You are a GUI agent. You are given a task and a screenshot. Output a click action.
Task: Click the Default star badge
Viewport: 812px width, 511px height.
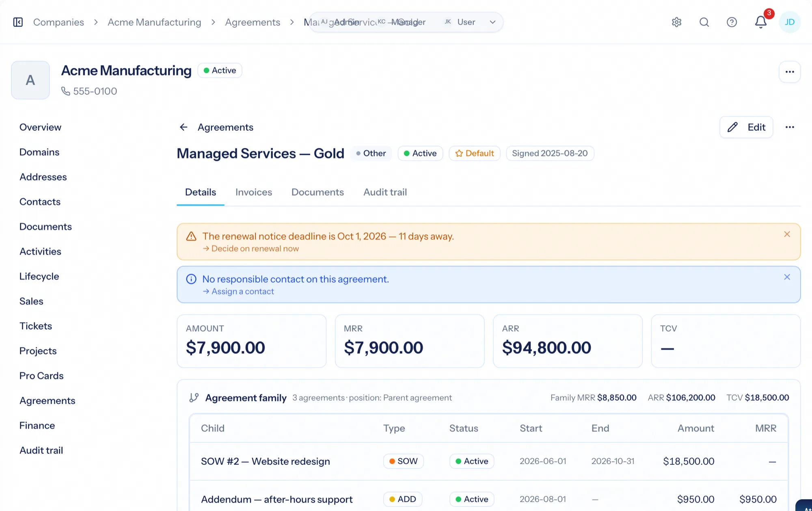click(474, 153)
